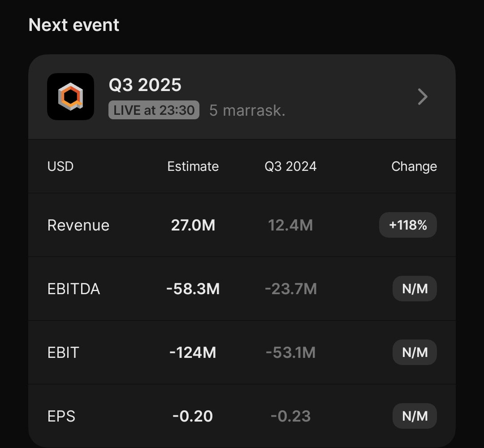
Task: Select the Estimate column header
Action: [193, 166]
